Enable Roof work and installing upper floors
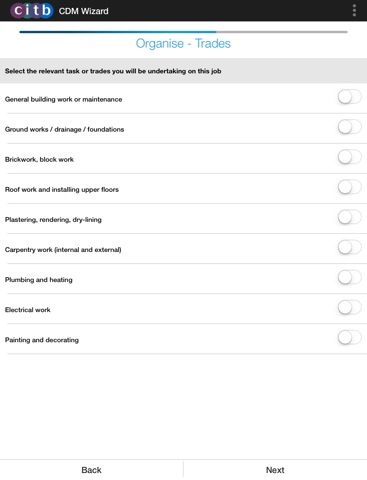Screen dimensions: 367x480 tap(349, 187)
